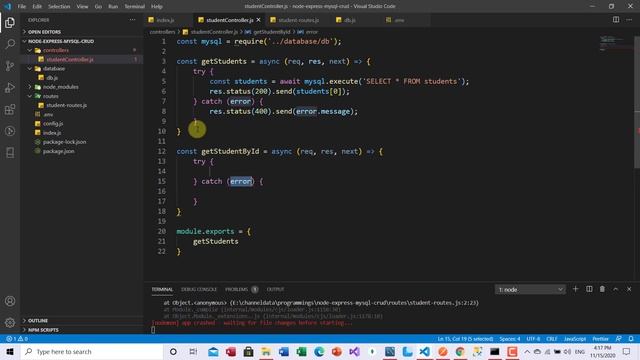Open the Run and Debug view

point(10,87)
